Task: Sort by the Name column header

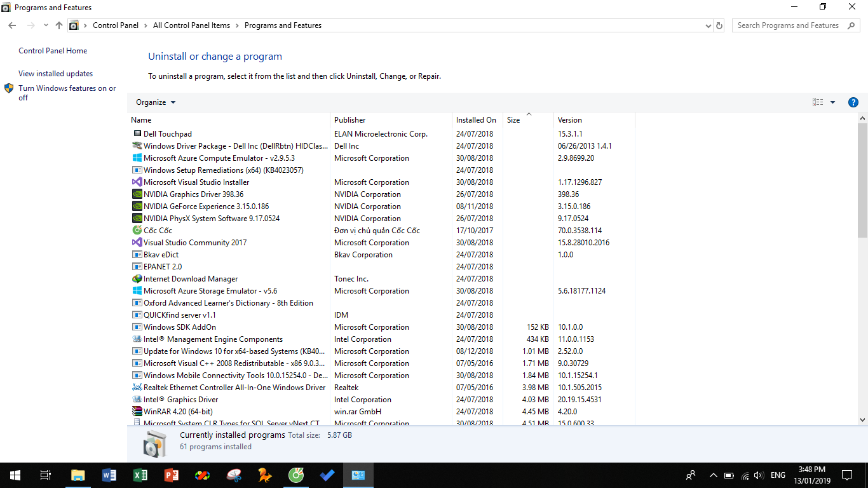Action: (229, 120)
